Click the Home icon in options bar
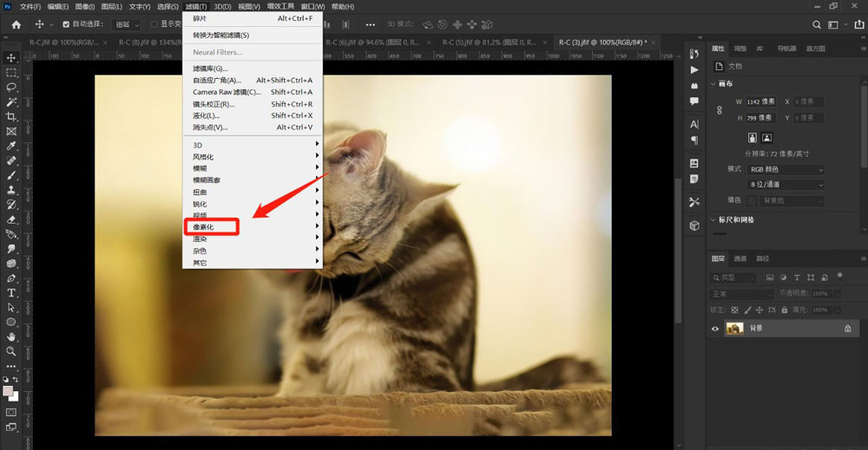Image resolution: width=868 pixels, height=450 pixels. (16, 24)
